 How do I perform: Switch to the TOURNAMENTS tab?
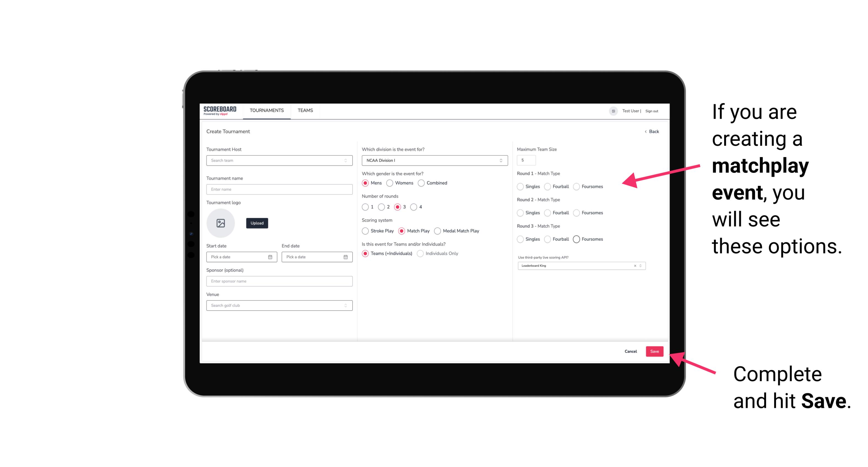(x=266, y=110)
